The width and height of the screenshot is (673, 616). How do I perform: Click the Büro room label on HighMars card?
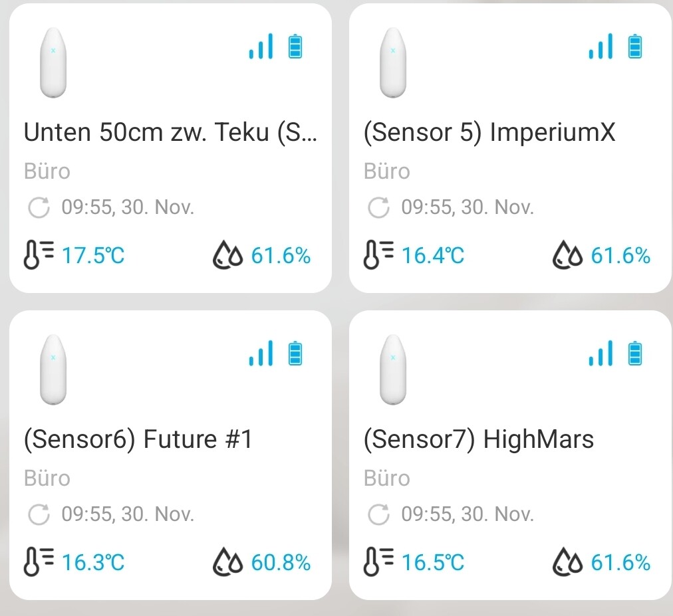(387, 478)
